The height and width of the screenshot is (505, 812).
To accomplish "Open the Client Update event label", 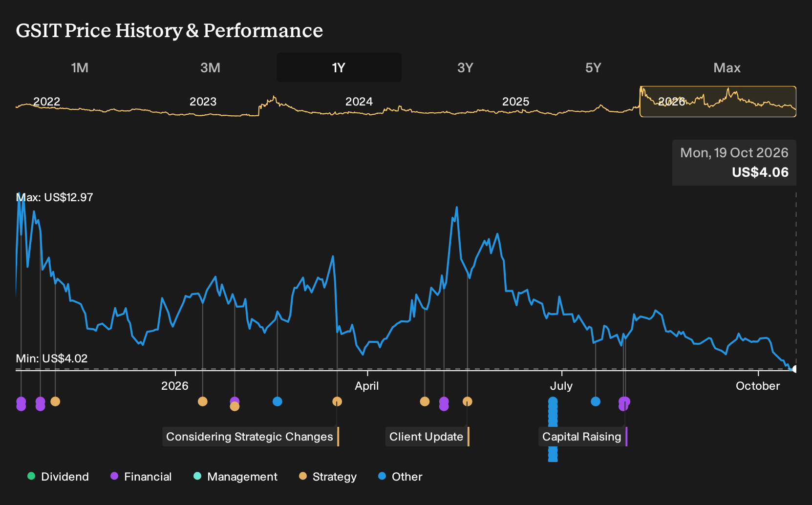I will 427,437.
